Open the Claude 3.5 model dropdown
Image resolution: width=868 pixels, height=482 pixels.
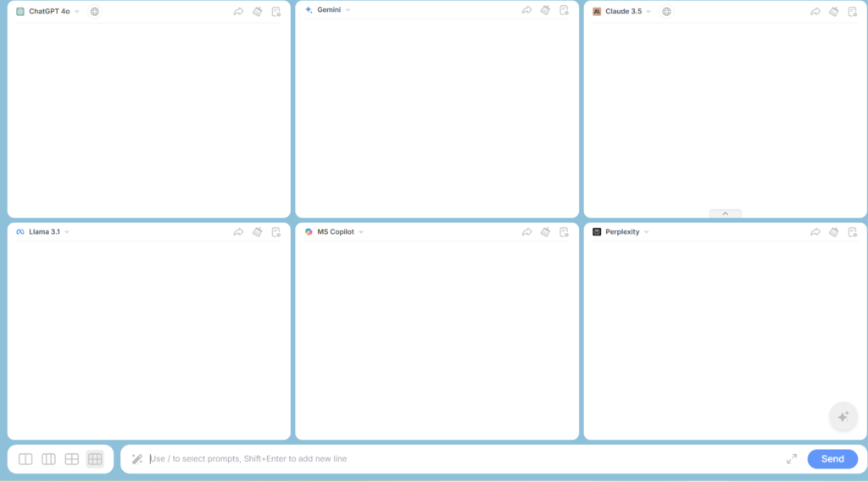point(648,12)
